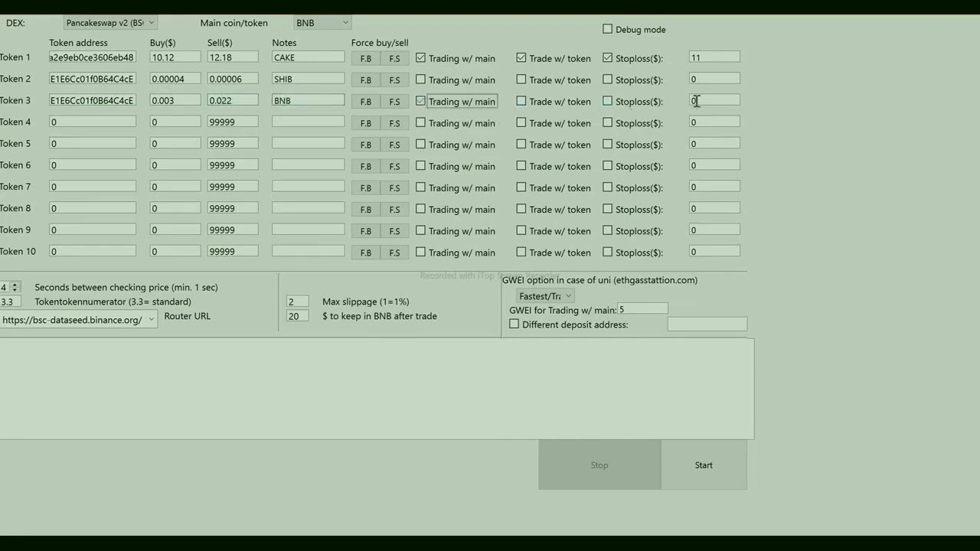Image resolution: width=980 pixels, height=551 pixels.
Task: Click Token 1 address field
Action: click(93, 57)
